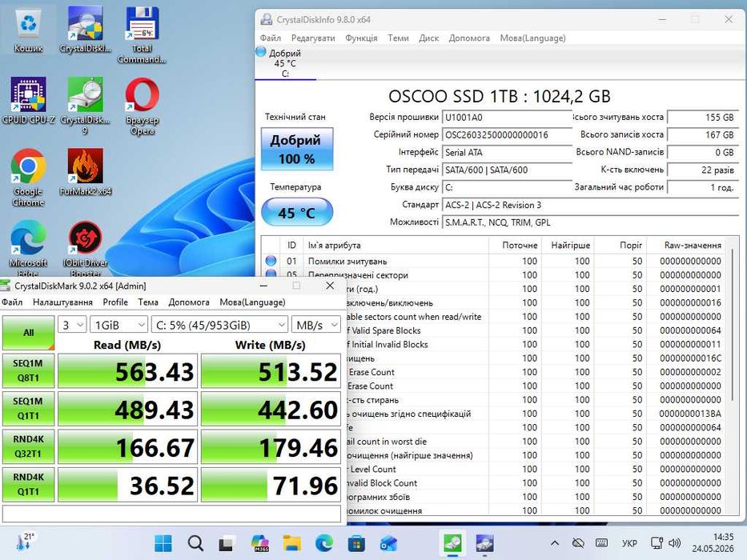Open File Explorer from the taskbar
Viewport: 747px width, 560px height.
(291, 543)
